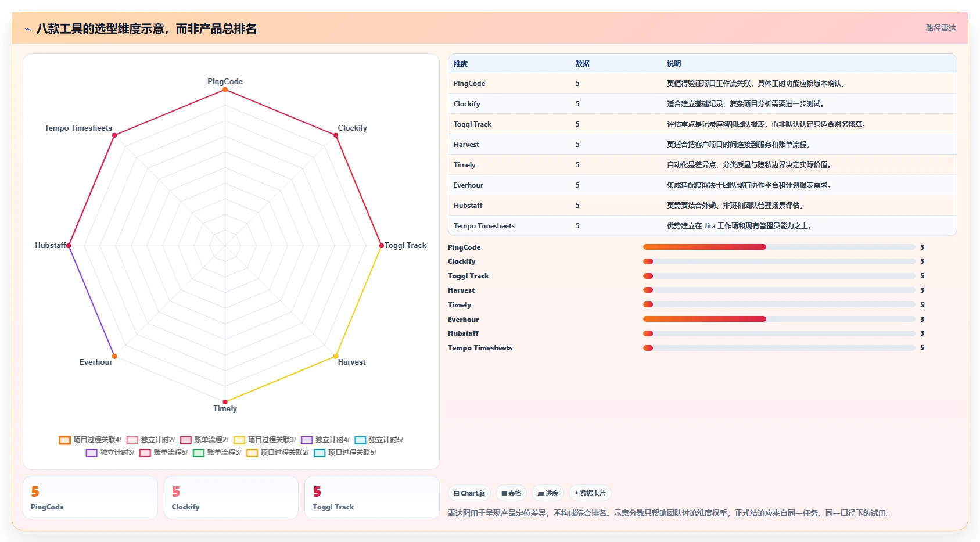Click the Tempo Timesheets label in progress list
The image size is (980, 542).
[480, 348]
